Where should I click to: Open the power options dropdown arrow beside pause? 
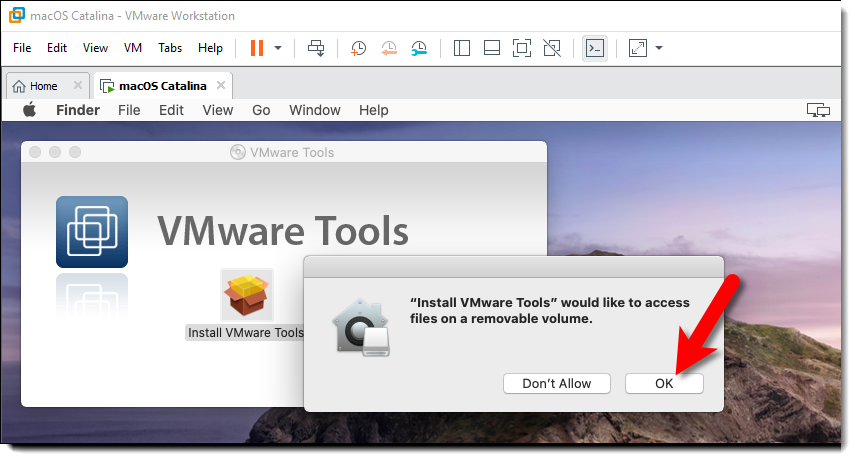click(x=278, y=48)
